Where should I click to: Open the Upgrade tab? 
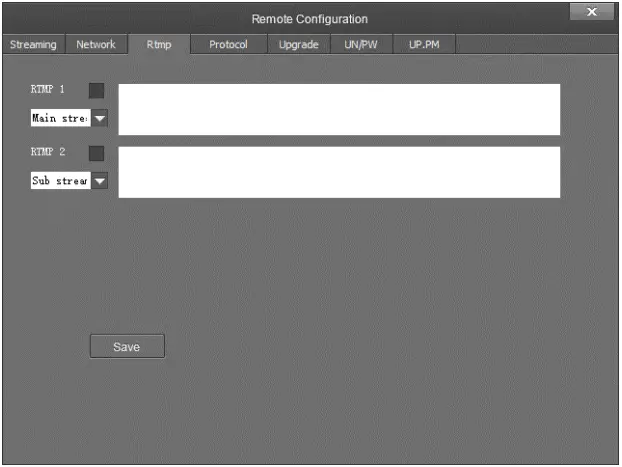point(299,44)
